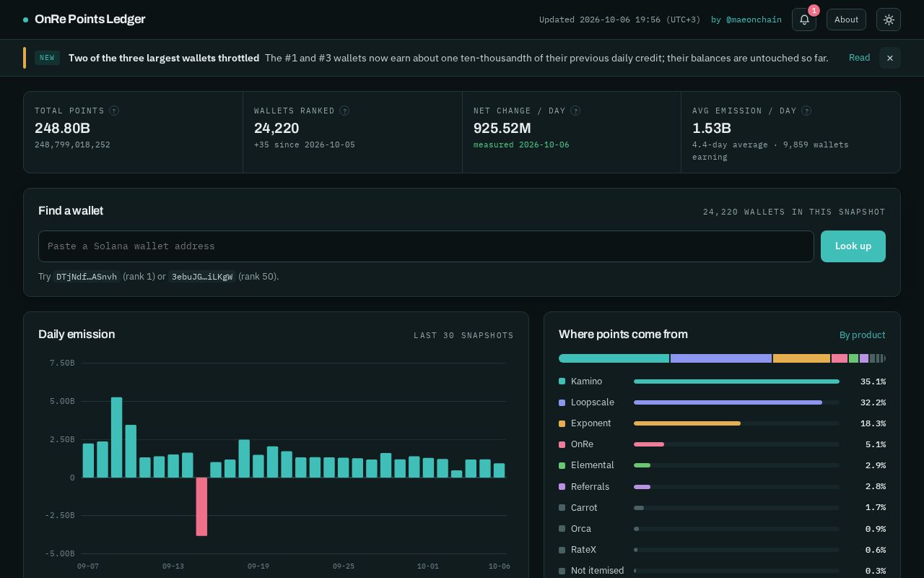This screenshot has width=924, height=578.
Task: Open the notifications bell
Action: pos(804,20)
